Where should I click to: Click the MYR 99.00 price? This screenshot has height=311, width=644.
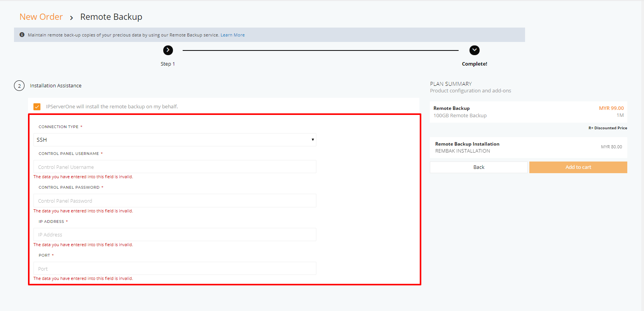coord(611,108)
